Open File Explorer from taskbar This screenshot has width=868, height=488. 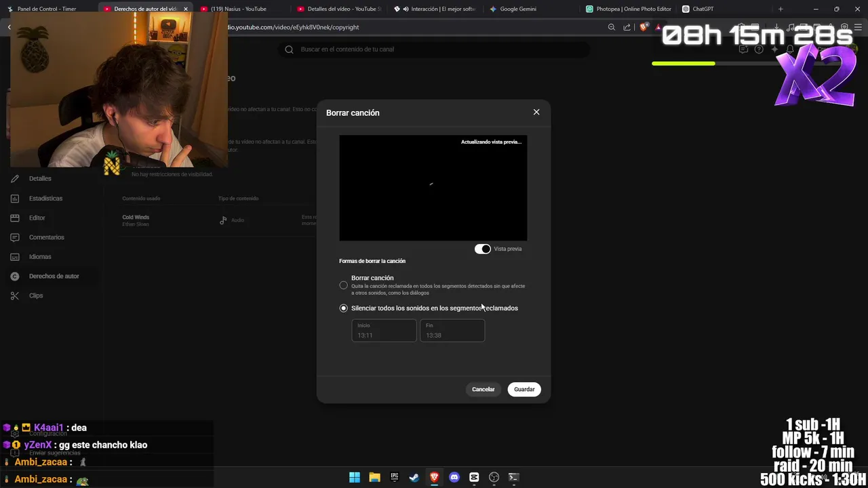(374, 477)
